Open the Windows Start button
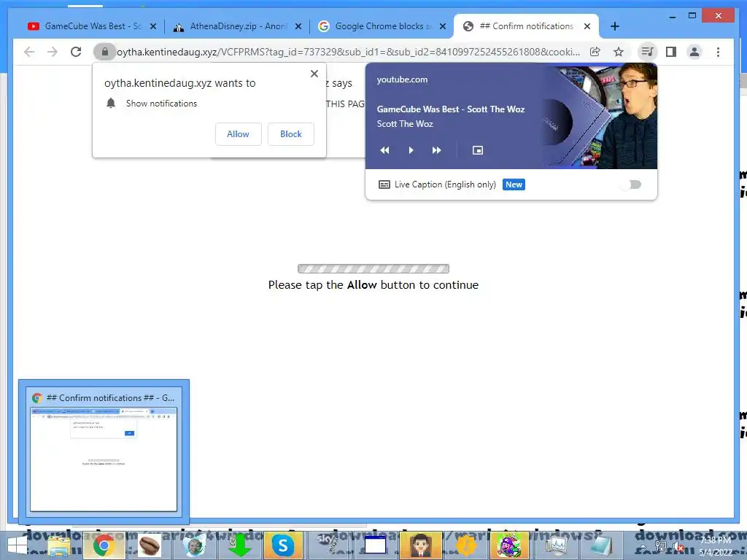 [x=17, y=545]
